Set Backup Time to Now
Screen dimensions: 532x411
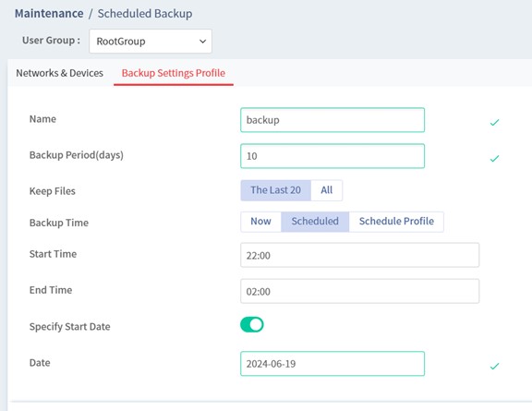point(260,222)
